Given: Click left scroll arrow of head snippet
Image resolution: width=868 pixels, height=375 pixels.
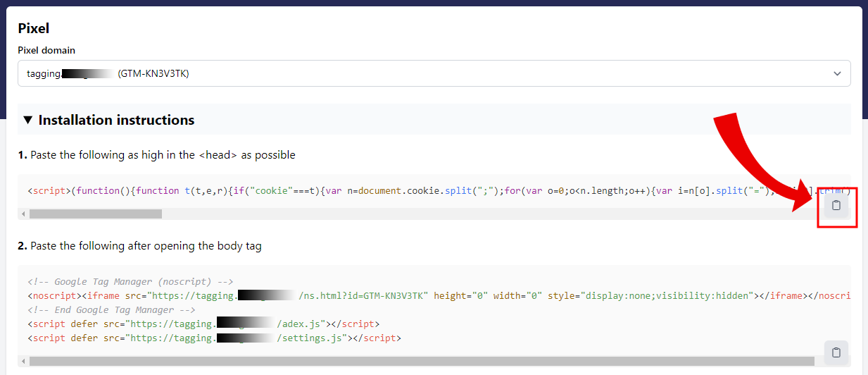Looking at the screenshot, I should click(x=23, y=214).
